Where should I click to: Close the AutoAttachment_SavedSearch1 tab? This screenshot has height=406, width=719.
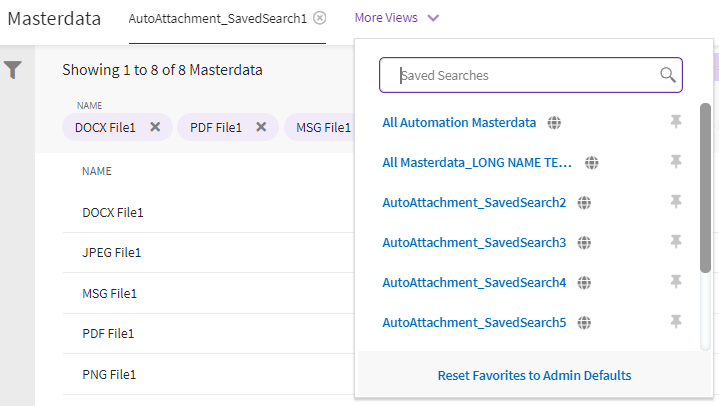pos(319,18)
